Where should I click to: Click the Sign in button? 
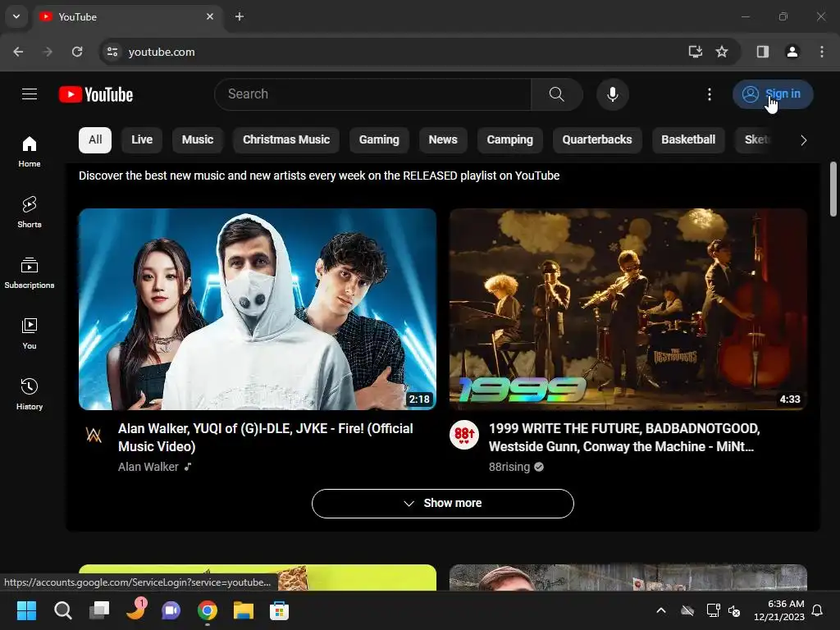[773, 94]
